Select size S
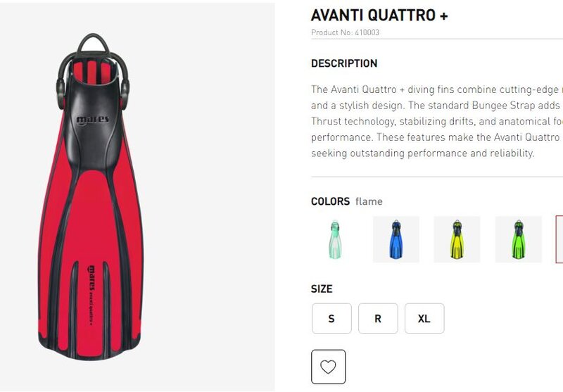 tap(331, 318)
